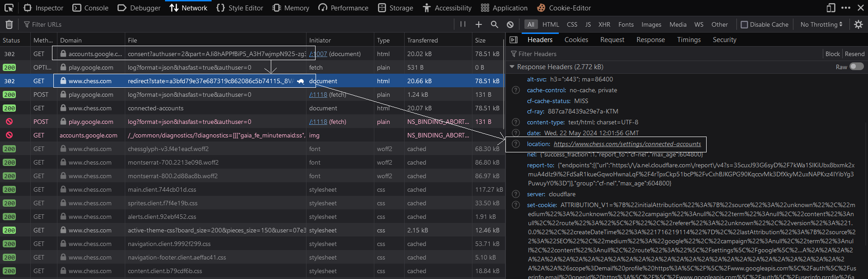
Task: Collapse the details pane toggle icon
Action: click(x=514, y=40)
